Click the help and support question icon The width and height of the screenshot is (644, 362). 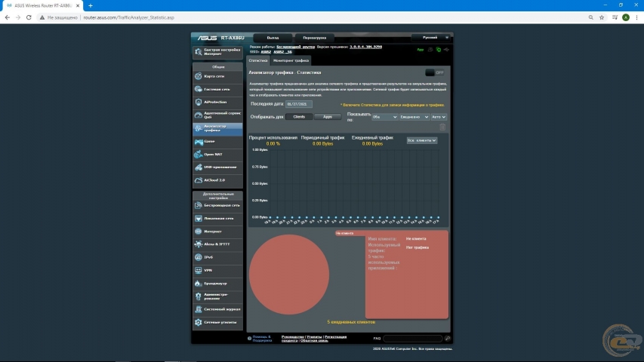tap(249, 339)
